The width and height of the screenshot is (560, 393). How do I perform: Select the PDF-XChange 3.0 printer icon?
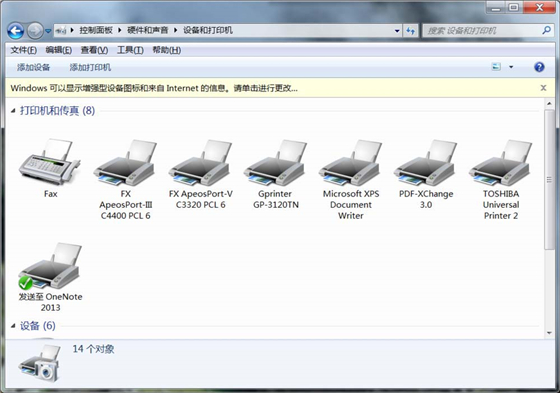[x=426, y=163]
